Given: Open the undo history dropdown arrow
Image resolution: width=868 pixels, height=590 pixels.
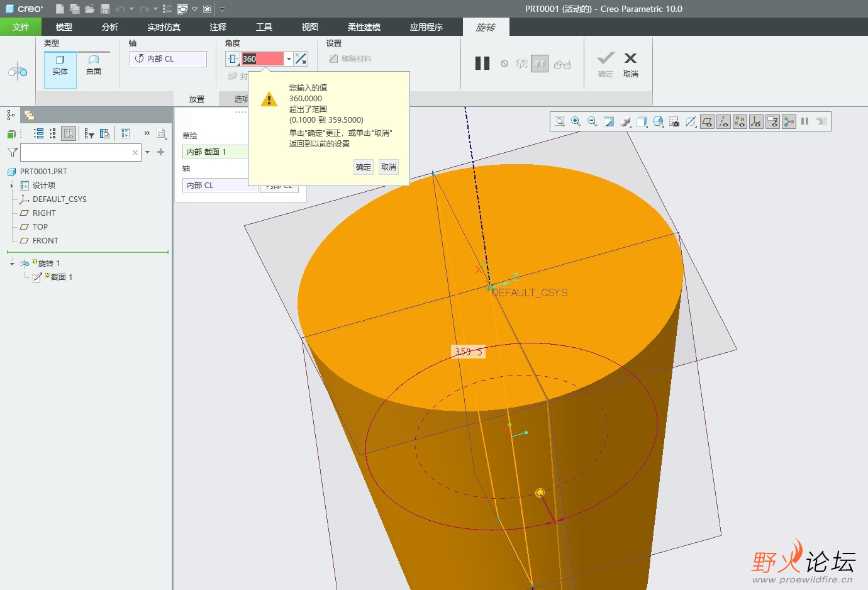Looking at the screenshot, I should click(131, 9).
